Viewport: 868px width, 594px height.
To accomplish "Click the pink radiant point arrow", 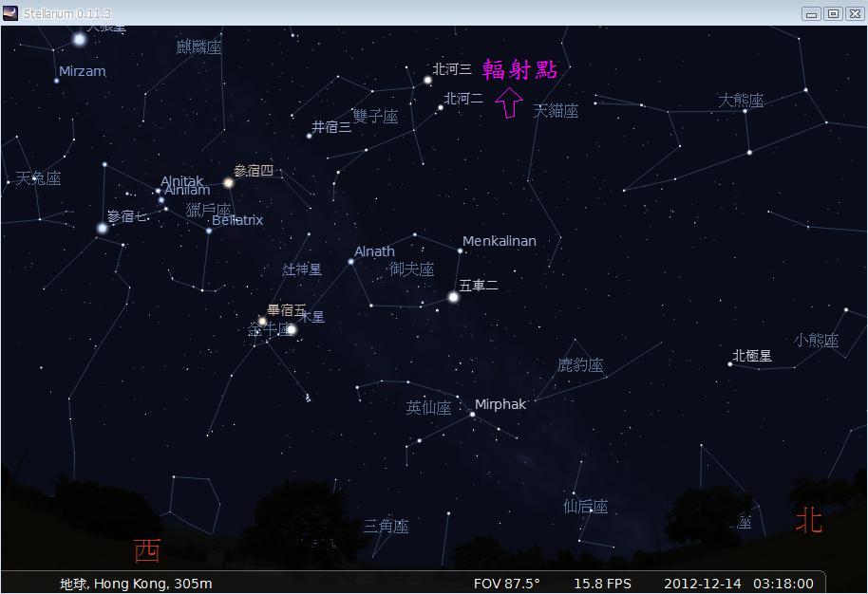I will tap(511, 102).
